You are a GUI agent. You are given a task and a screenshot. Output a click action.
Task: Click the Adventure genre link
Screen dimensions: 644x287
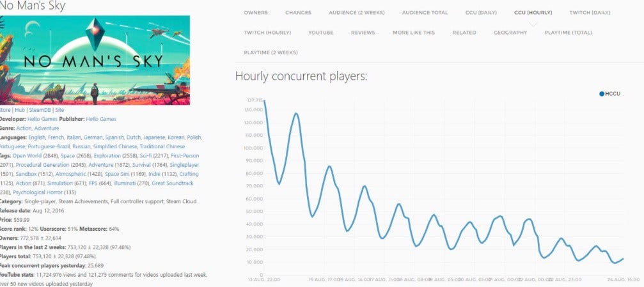pos(47,128)
